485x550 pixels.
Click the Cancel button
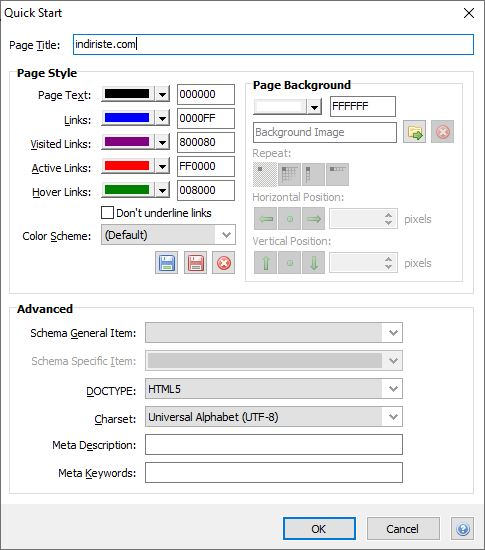point(403,529)
